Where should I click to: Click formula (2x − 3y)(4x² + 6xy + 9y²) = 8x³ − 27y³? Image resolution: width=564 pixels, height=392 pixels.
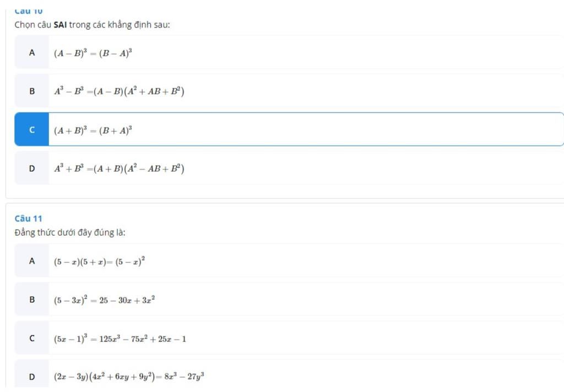coord(129,377)
